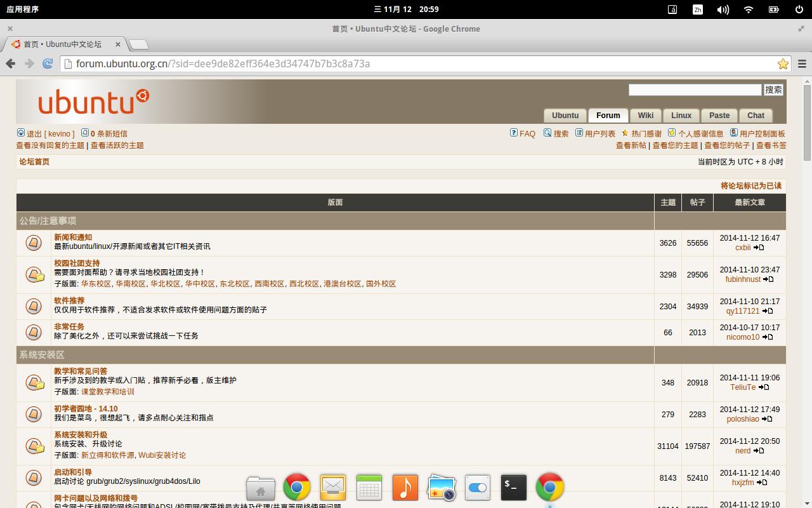Open system settings switch icon in dock

(478, 488)
